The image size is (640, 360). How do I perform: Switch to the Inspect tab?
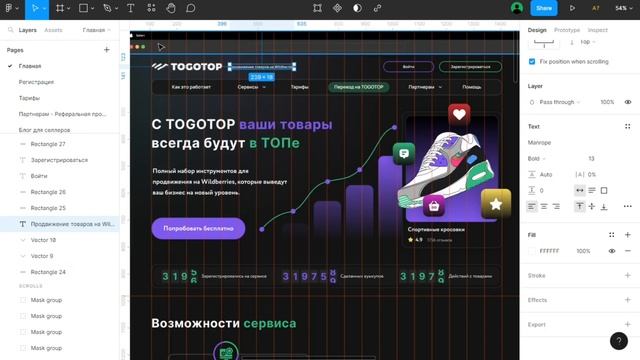pos(598,30)
